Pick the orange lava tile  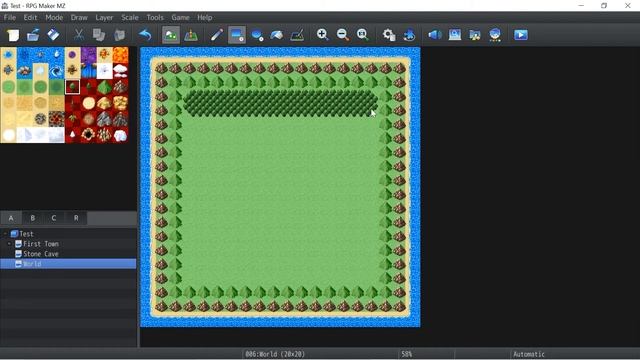pos(120,55)
